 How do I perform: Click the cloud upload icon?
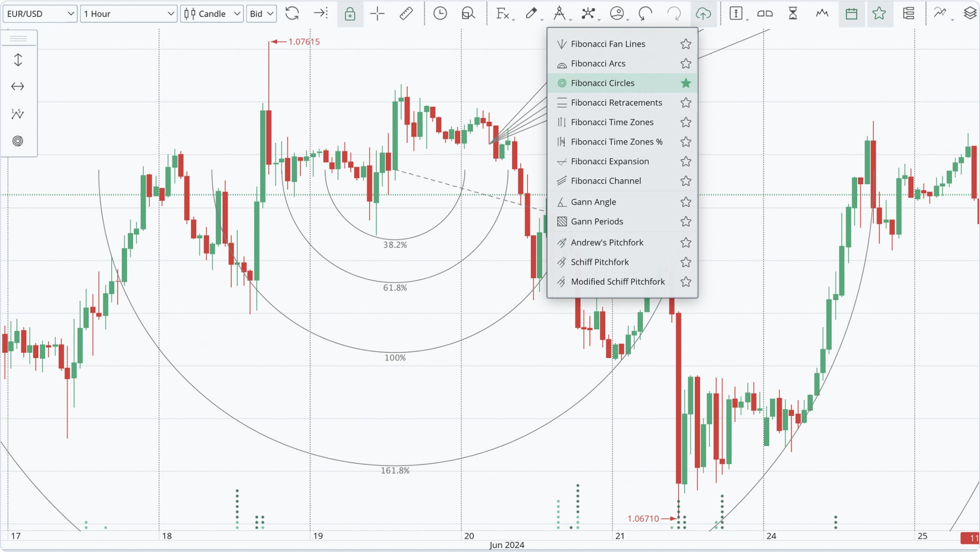coord(703,14)
